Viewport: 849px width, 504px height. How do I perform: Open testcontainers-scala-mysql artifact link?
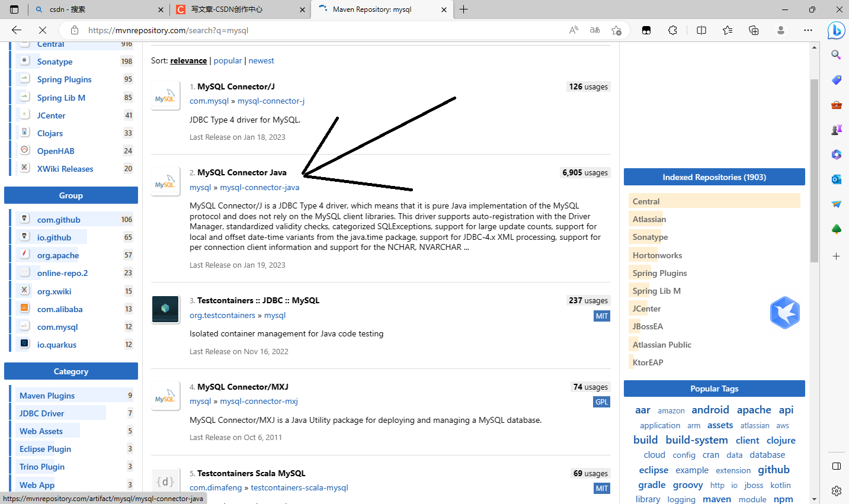(x=299, y=487)
